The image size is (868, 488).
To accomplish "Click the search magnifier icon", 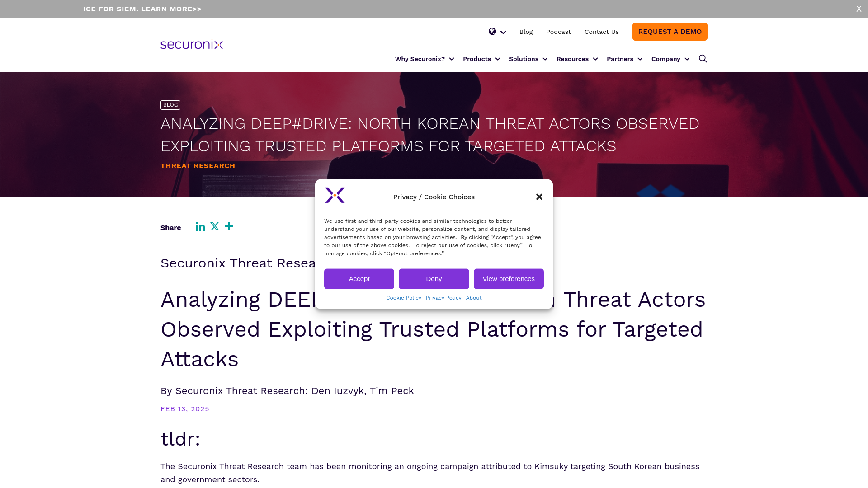I will pos(703,58).
